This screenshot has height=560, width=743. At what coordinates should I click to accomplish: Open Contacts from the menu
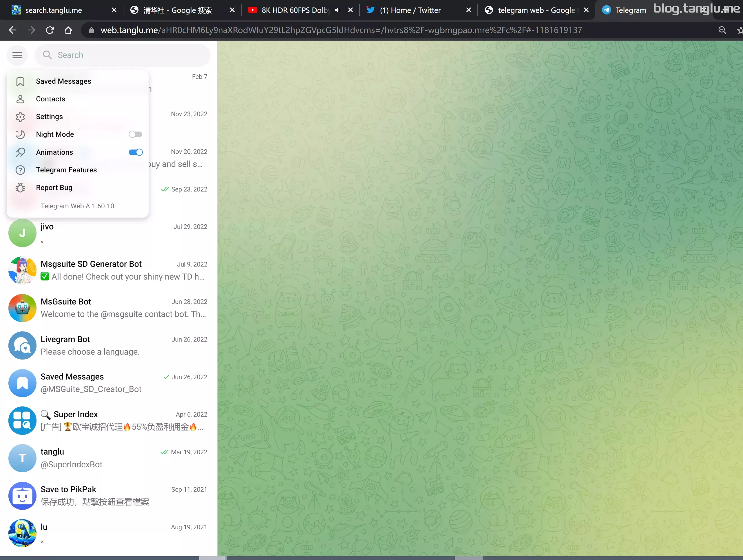[50, 99]
